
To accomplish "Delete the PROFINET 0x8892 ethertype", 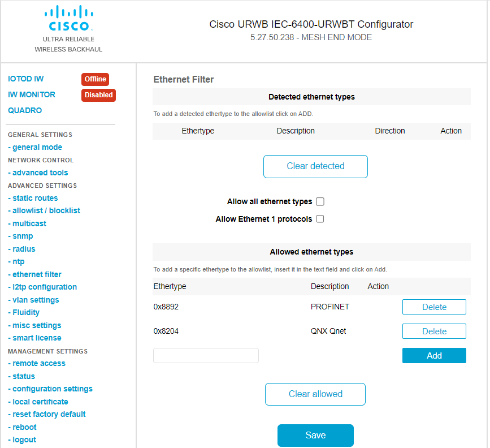I will coord(434,307).
